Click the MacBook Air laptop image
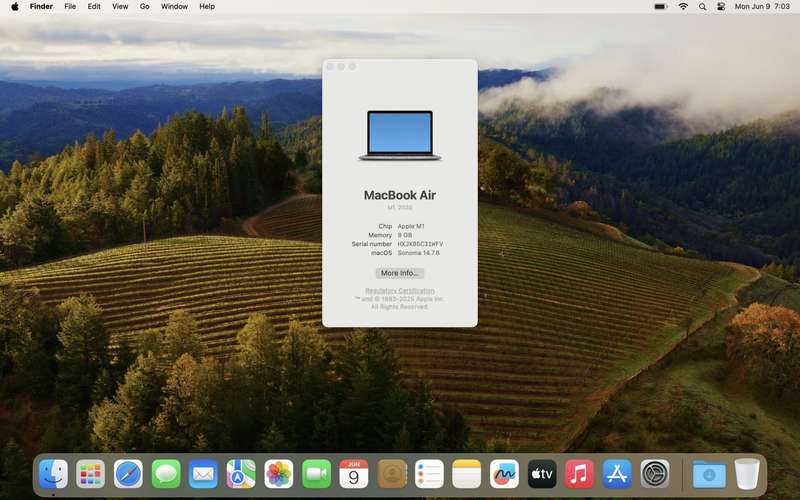The image size is (800, 500). pos(400,135)
